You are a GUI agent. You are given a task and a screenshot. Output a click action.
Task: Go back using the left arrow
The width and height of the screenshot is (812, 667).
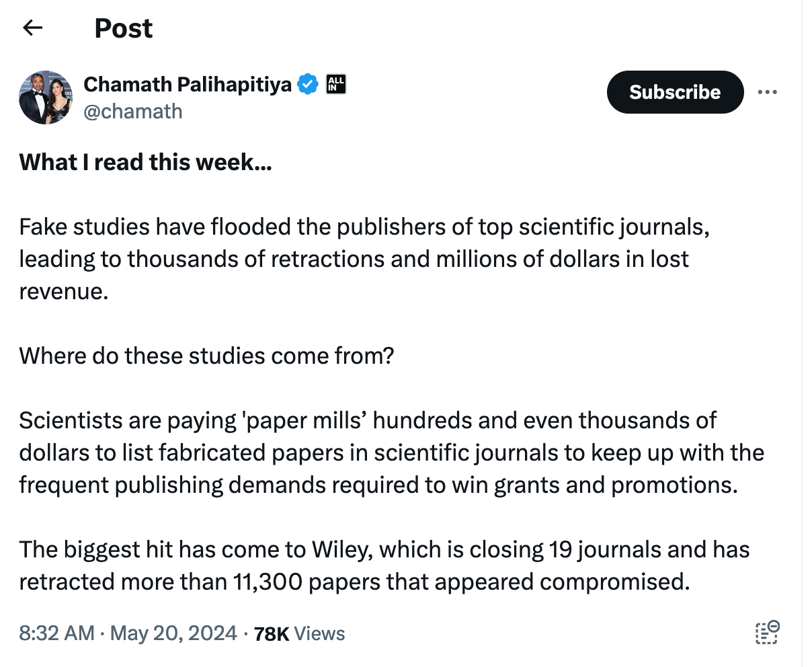point(32,28)
